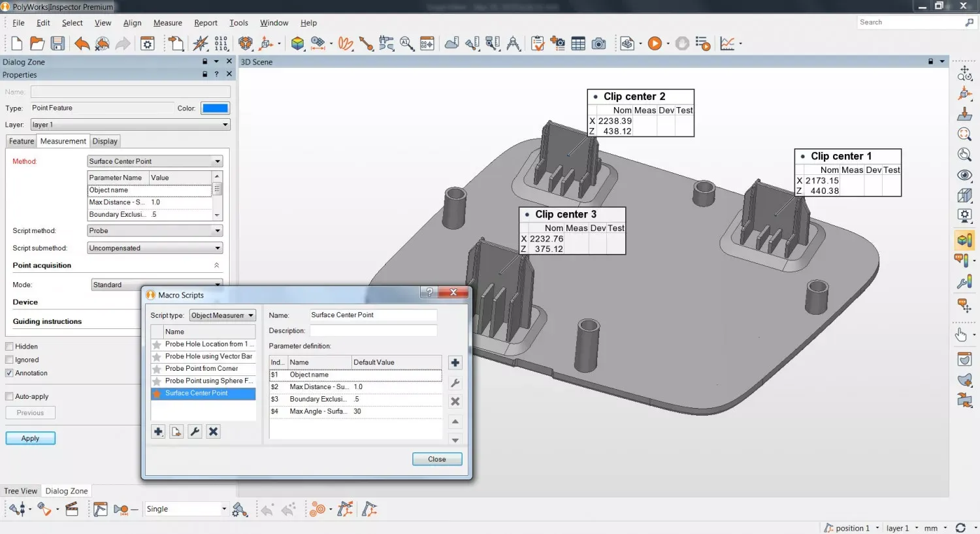Enable the Hidden checkbox
Image resolution: width=980 pixels, height=534 pixels.
pos(10,346)
